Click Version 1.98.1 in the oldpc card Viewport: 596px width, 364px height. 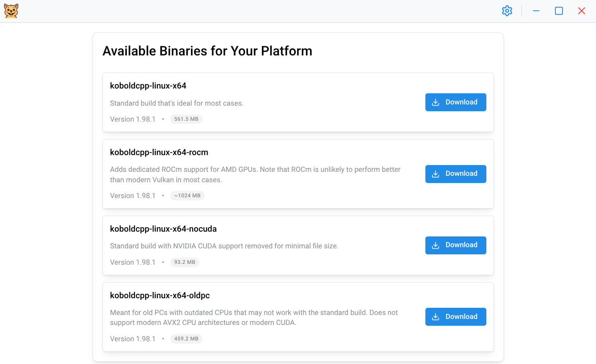pyautogui.click(x=133, y=339)
